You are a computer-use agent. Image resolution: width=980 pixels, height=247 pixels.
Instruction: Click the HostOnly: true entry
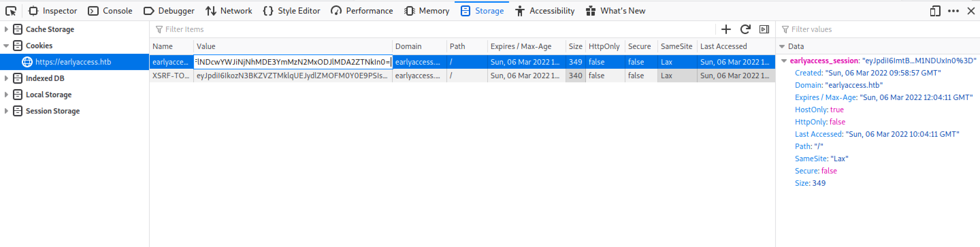click(819, 110)
